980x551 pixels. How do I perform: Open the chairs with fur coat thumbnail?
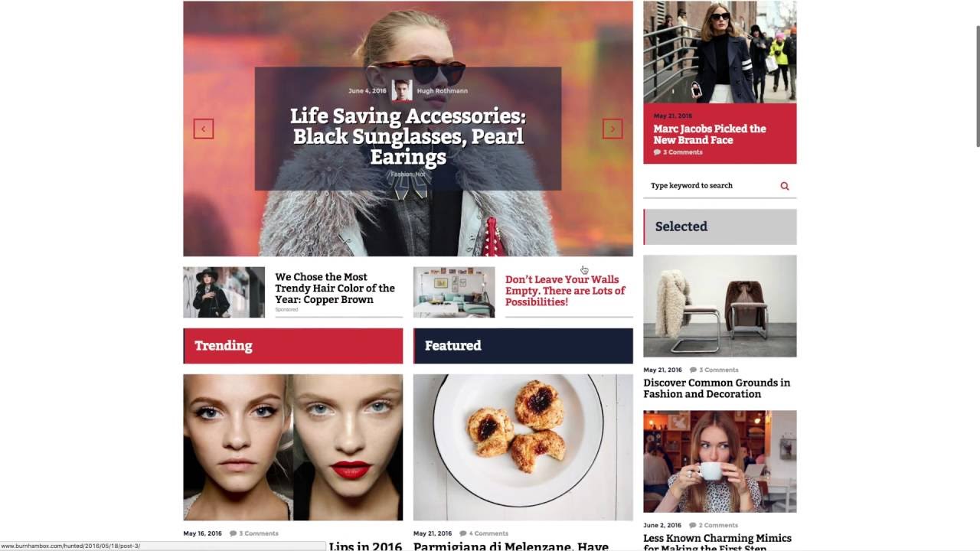(x=720, y=306)
